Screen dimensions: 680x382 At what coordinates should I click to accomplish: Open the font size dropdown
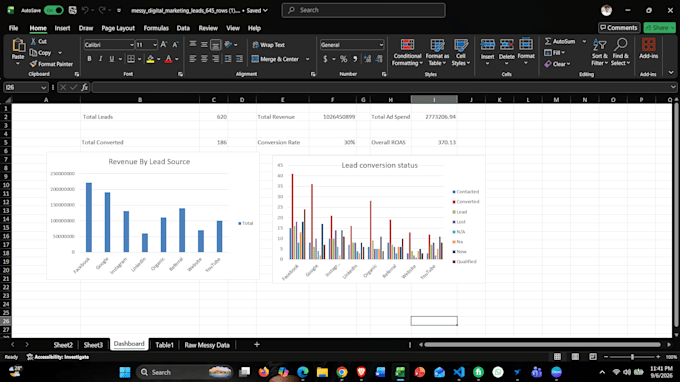click(155, 45)
